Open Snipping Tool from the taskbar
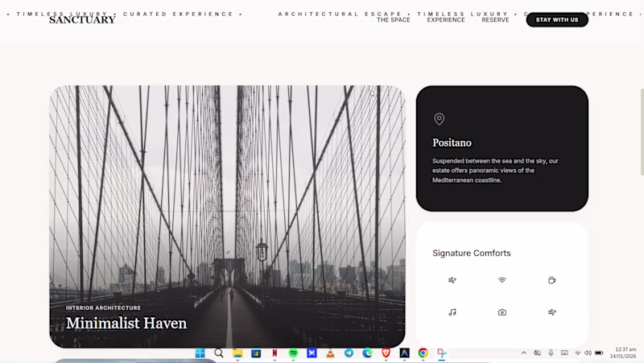This screenshot has height=363, width=644. click(x=442, y=353)
